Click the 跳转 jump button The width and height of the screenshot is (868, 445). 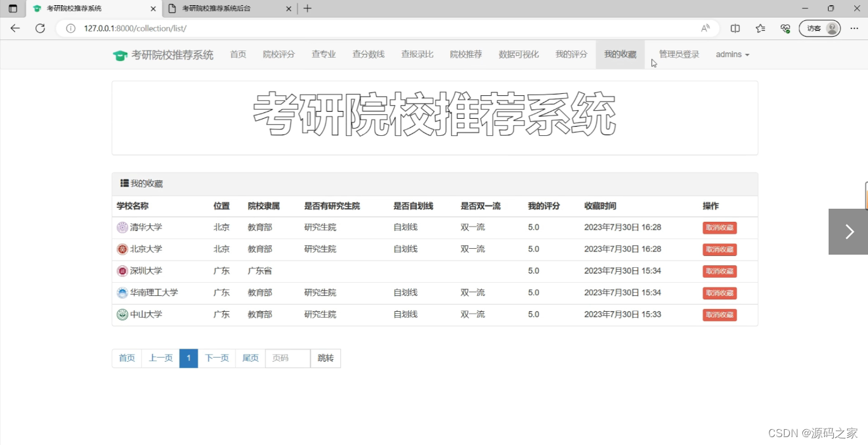[326, 358]
